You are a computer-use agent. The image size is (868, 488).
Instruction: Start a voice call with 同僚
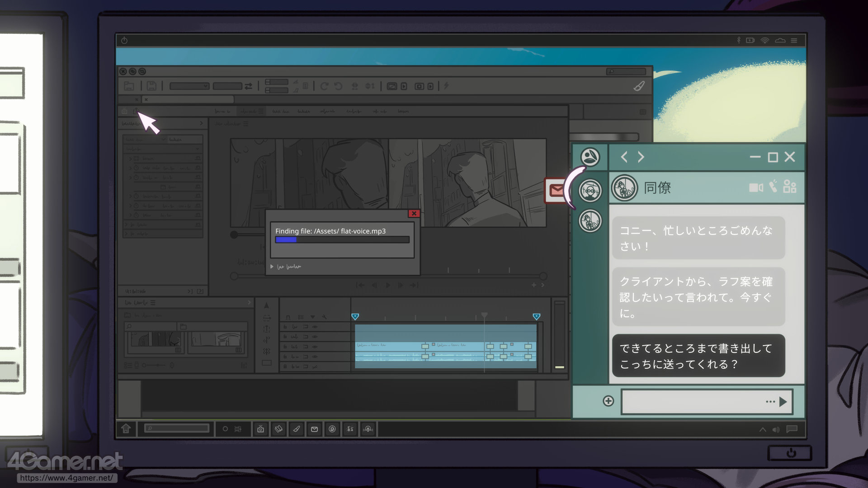(773, 186)
